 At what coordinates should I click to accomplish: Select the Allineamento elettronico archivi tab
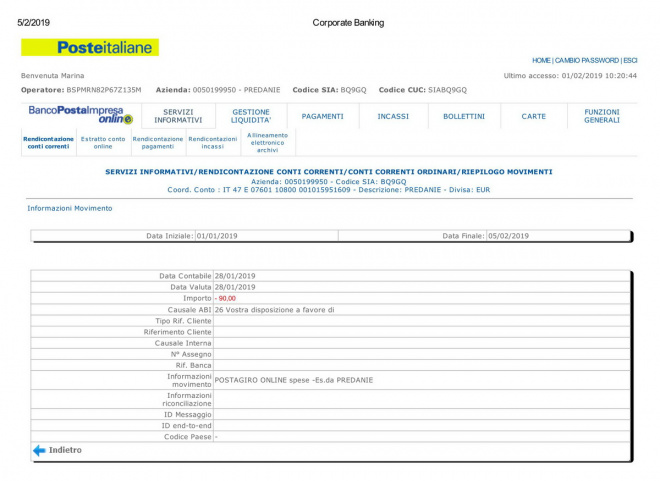267,142
